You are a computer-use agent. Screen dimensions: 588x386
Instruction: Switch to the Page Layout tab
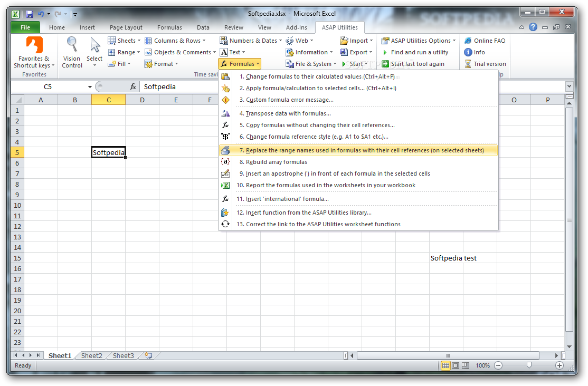126,27
